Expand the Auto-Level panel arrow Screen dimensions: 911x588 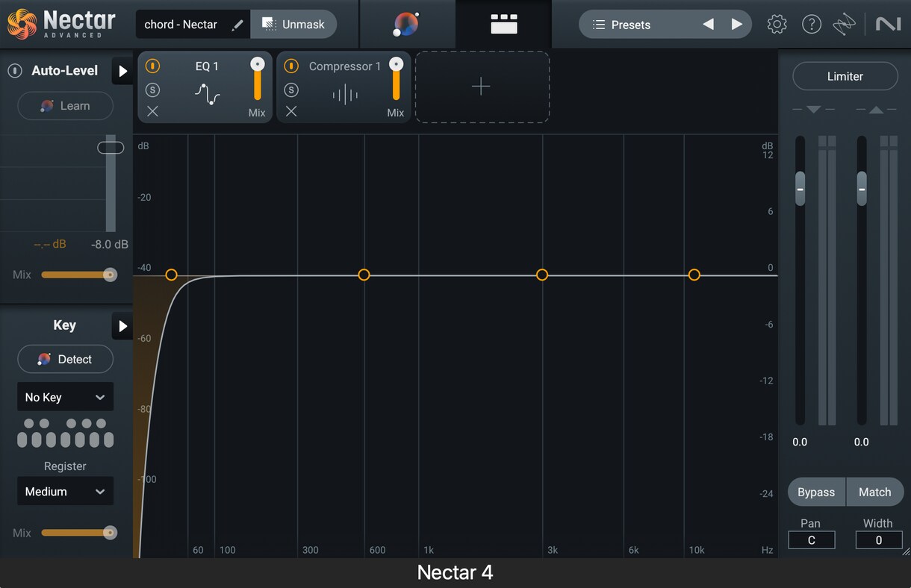[x=122, y=72]
